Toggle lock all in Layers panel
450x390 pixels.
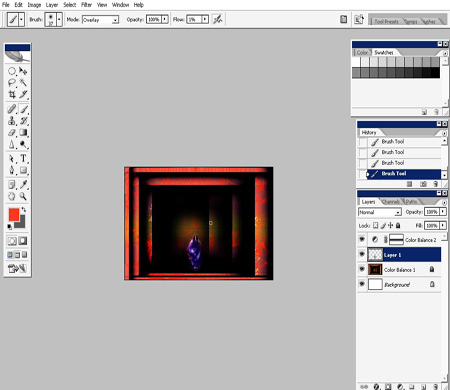398,225
